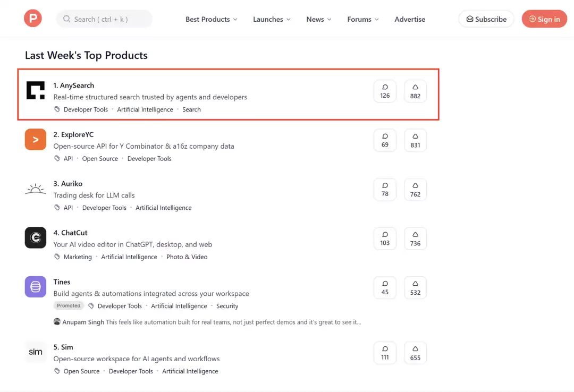Viewport: 574px width, 392px height.
Task: Click the Tines purple logo
Action: [36, 287]
